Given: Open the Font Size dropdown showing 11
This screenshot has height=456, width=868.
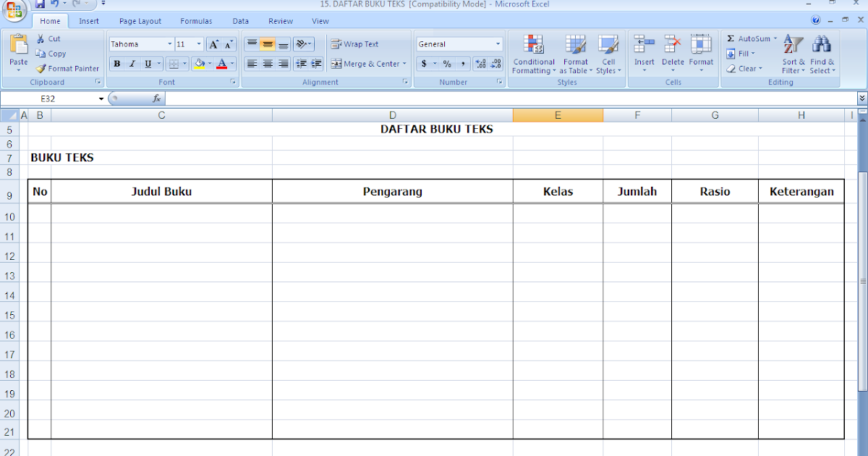Looking at the screenshot, I should point(187,43).
